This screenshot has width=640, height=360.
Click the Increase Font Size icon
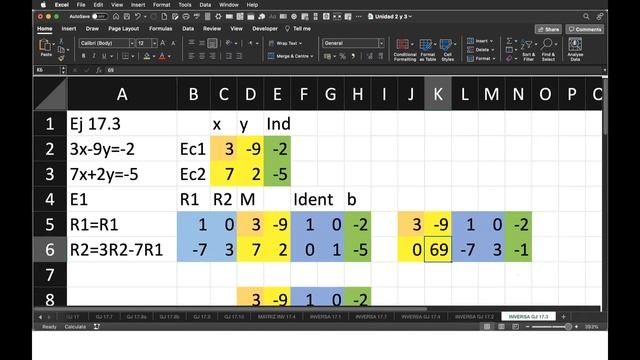(162, 43)
